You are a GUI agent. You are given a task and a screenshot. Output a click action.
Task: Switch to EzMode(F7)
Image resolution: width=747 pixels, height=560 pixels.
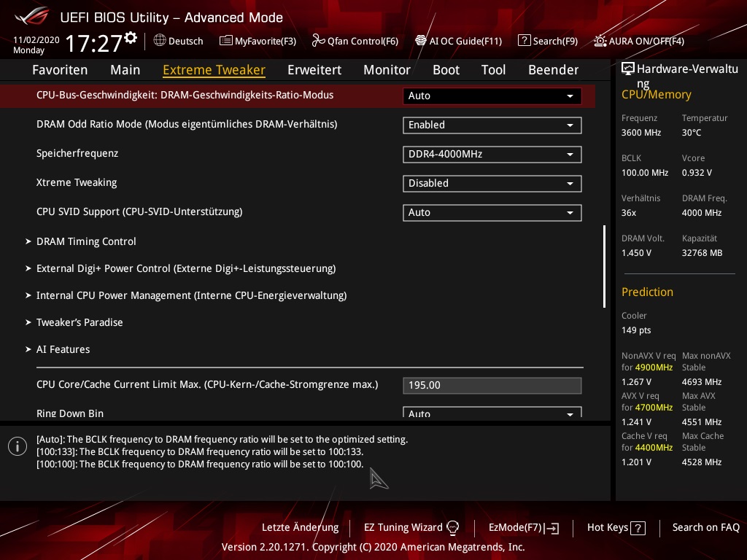pos(515,528)
